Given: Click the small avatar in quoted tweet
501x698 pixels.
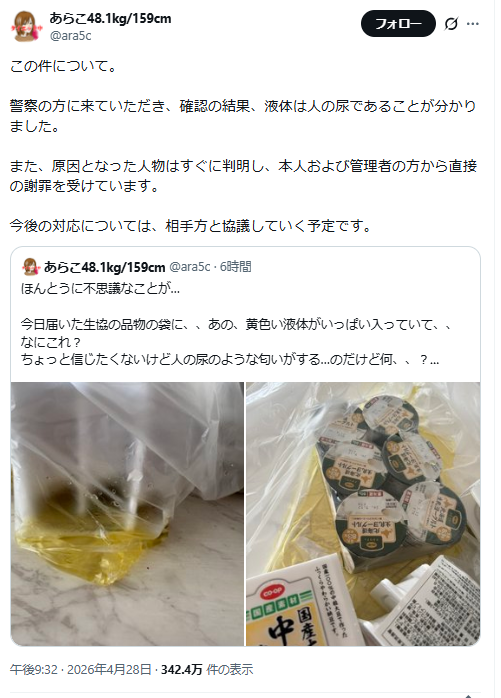Looking at the screenshot, I should click(x=30, y=267).
